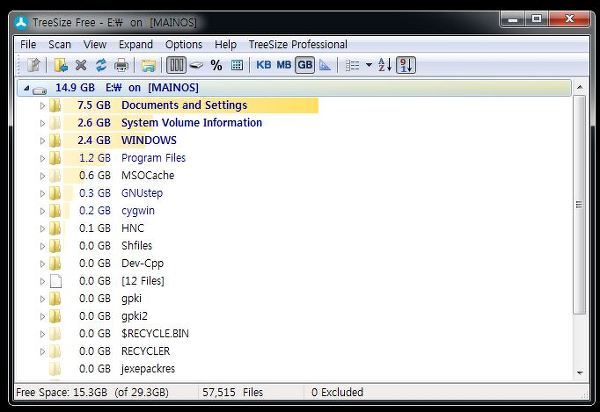
Task: Open the File menu
Action: [28, 44]
